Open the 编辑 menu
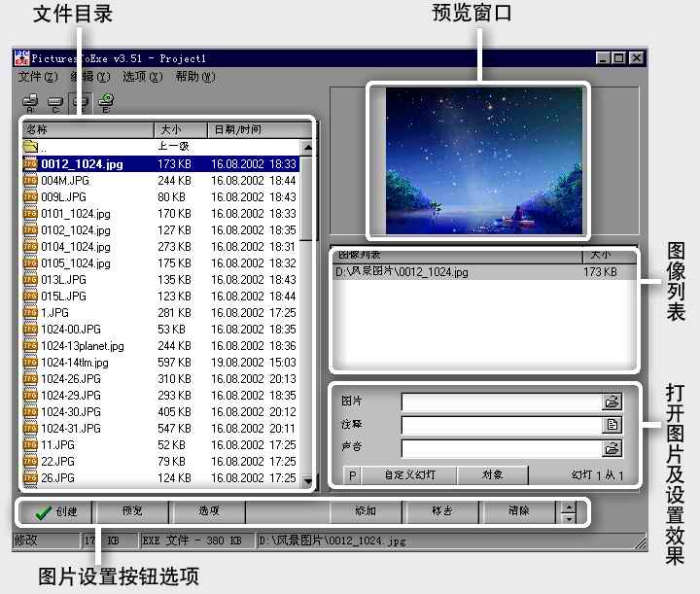The image size is (700, 594). coord(90,77)
